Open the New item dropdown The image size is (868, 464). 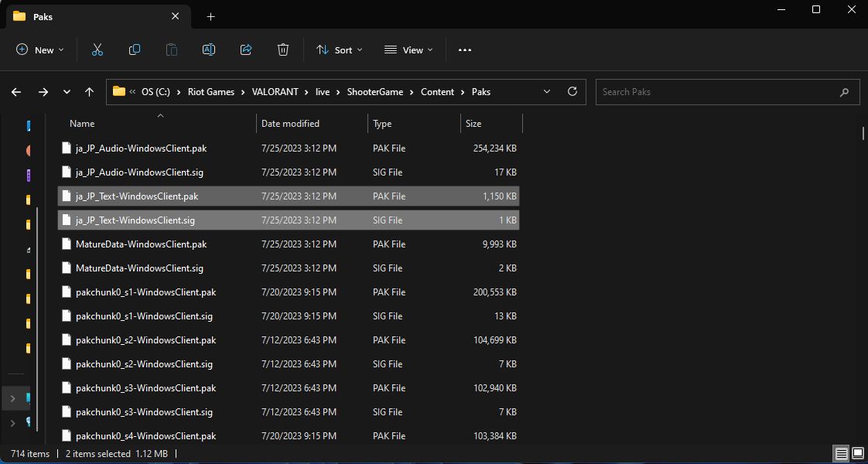[40, 49]
